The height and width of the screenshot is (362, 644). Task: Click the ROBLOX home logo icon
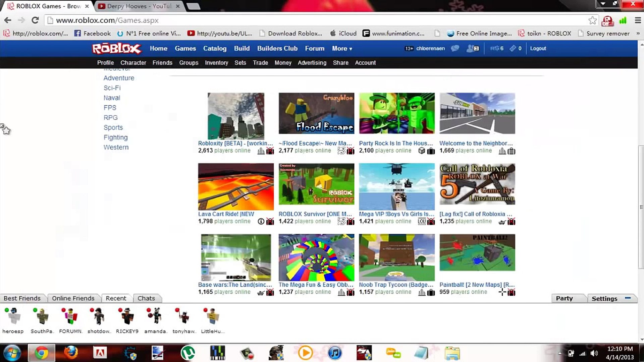pos(117,48)
